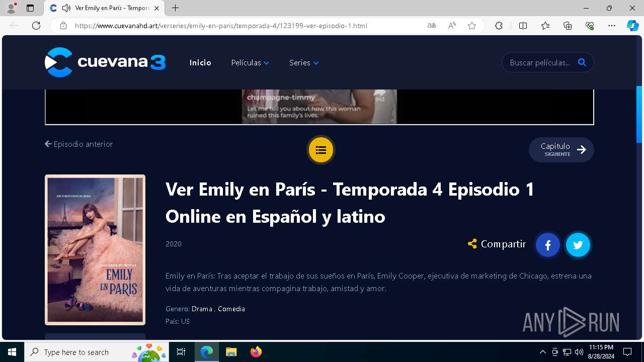Open the Drama genre link
The image size is (644, 362).
[x=202, y=309]
